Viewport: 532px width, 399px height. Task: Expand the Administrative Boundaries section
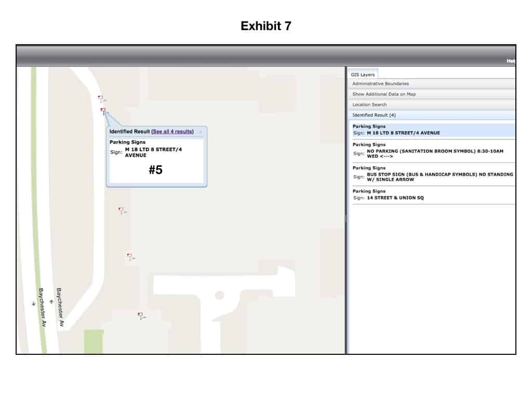pyautogui.click(x=380, y=84)
